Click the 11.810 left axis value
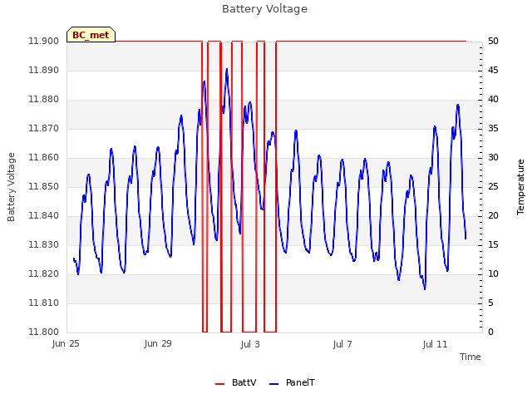Screen dimensions: 532x399 pos(43,303)
